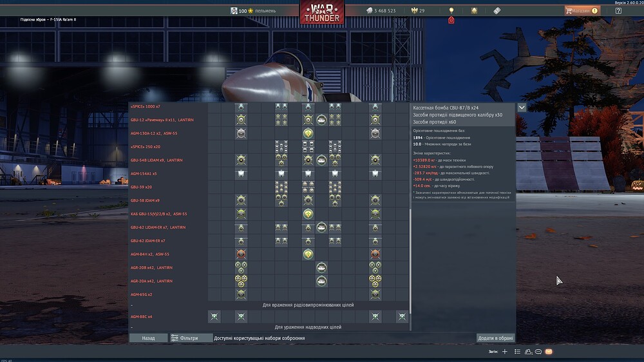
Task: Click the War Thunder logo
Action: [322, 12]
